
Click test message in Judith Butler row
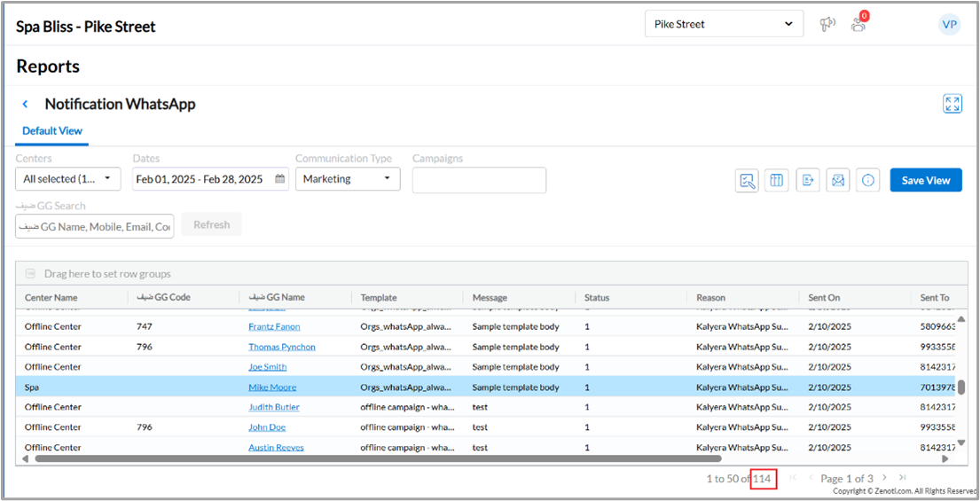(x=480, y=407)
